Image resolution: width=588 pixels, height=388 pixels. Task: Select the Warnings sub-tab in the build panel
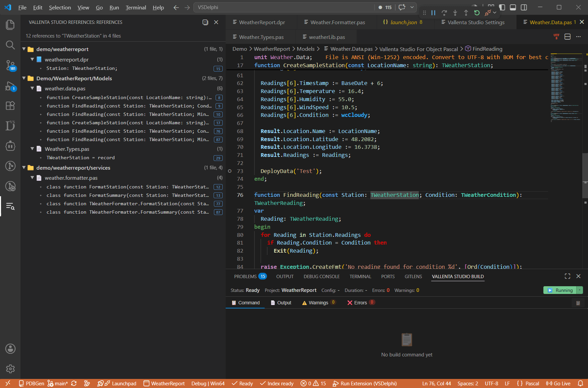click(319, 303)
